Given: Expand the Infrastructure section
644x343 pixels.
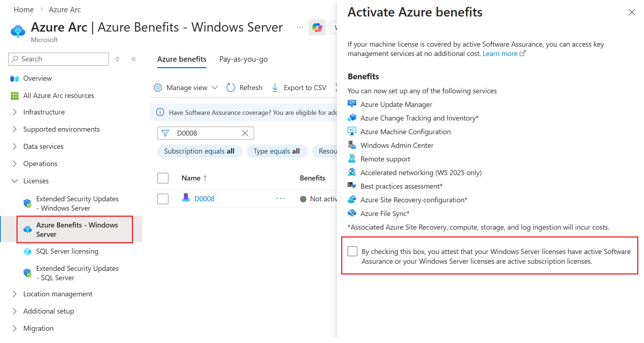Looking at the screenshot, I should click(x=44, y=112).
